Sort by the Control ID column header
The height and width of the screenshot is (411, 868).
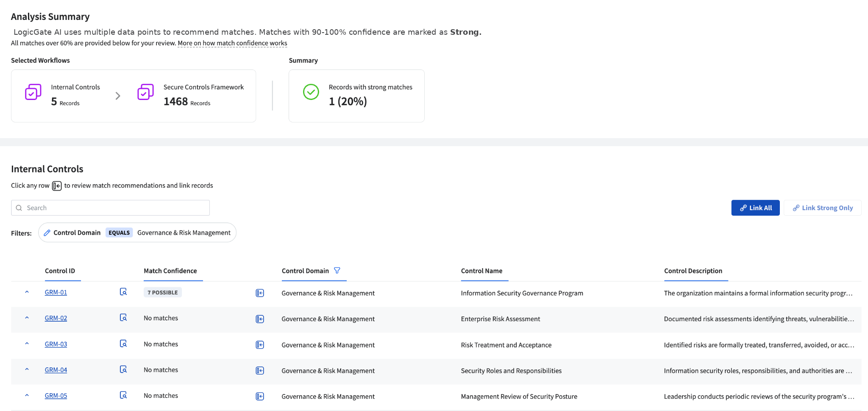(x=60, y=271)
